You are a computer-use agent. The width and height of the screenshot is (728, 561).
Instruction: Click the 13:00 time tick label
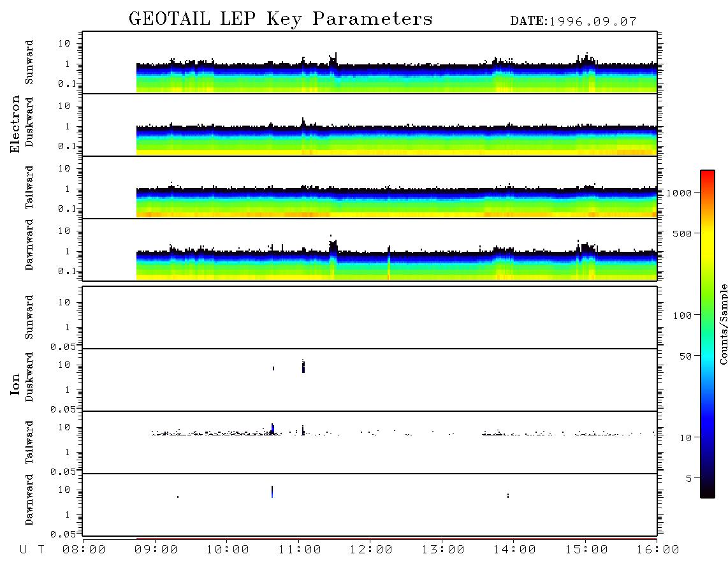click(x=443, y=550)
